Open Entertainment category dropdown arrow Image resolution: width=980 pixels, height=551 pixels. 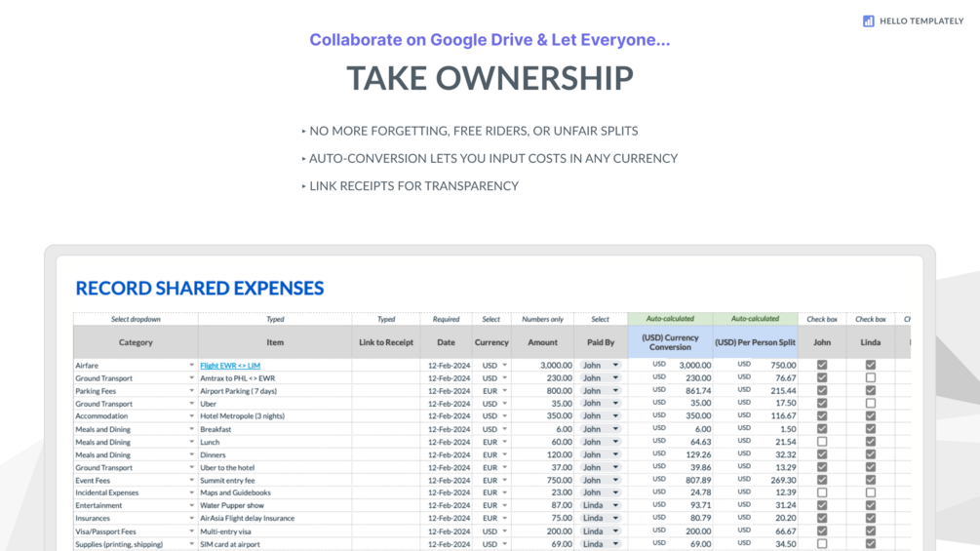[191, 505]
